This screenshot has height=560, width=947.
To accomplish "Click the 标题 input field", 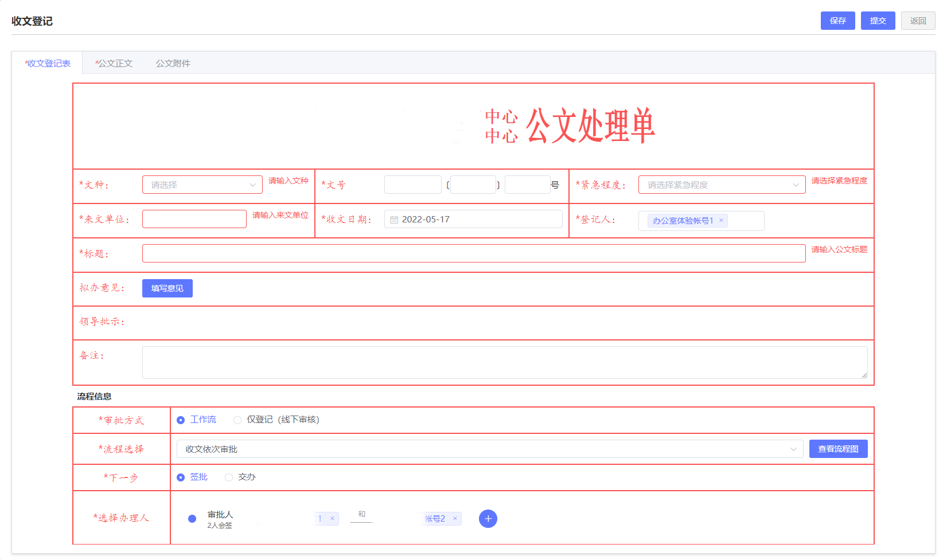I will pyautogui.click(x=473, y=254).
